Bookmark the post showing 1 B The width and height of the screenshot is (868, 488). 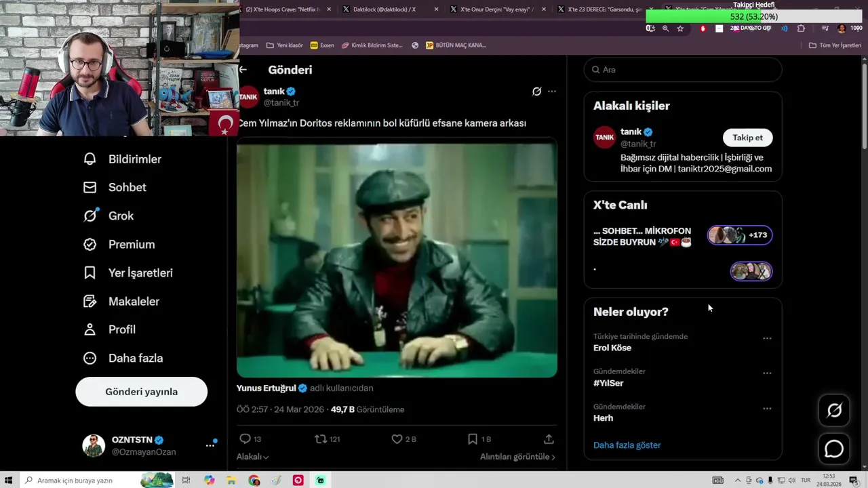[473, 439]
